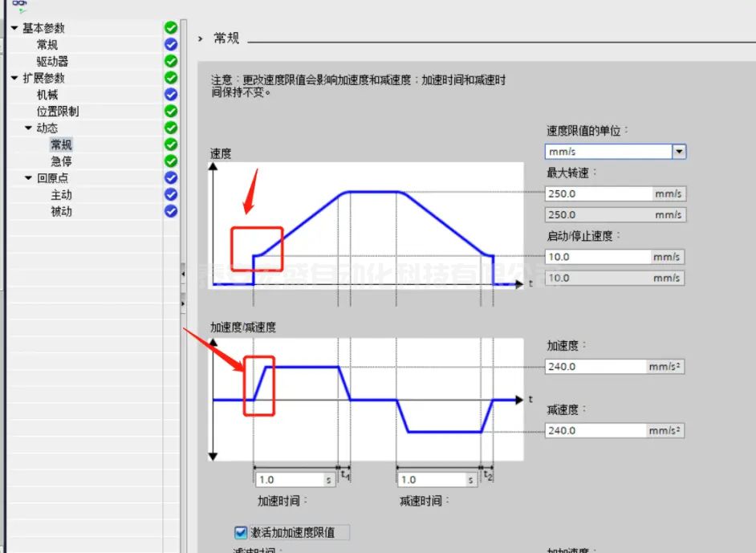Click the blue check icon beside 主动
The image size is (756, 553).
(170, 194)
